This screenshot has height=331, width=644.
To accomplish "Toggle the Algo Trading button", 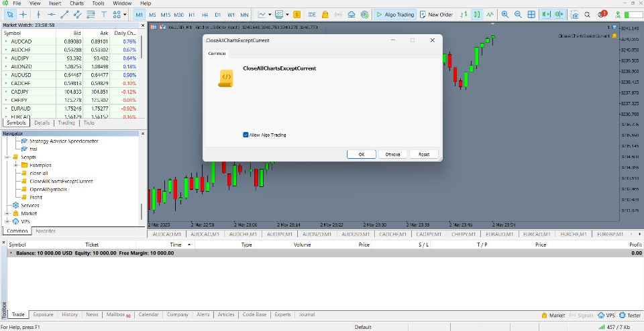I will [x=395, y=14].
